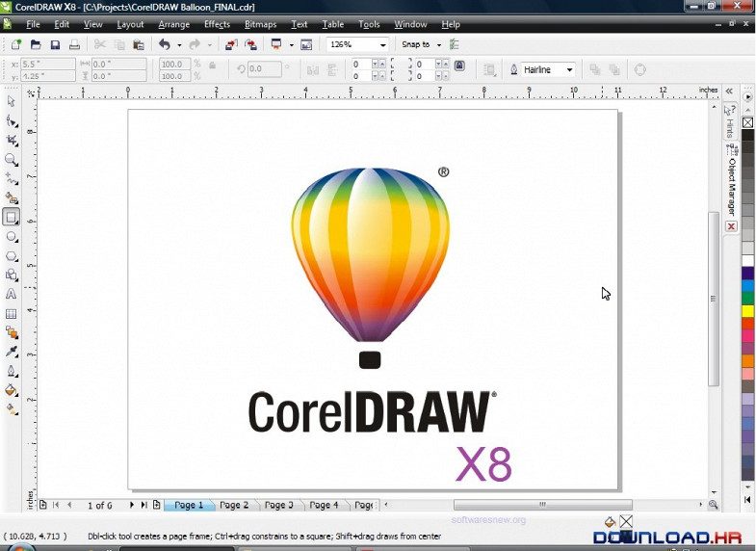This screenshot has height=551, width=756.
Task: Close the Object Manager docker
Action: 731,226
